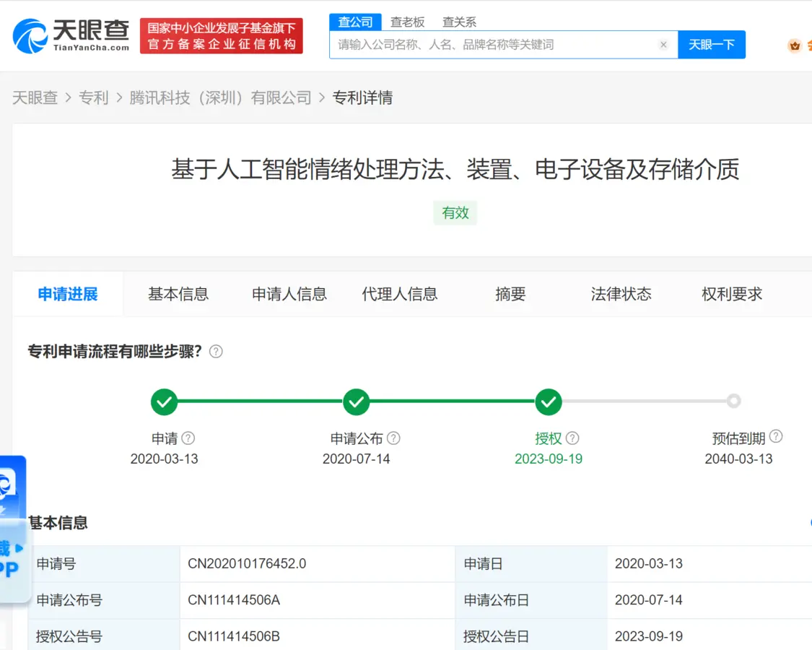
Task: Click the 专利详情 breadcrumb item
Action: [x=362, y=97]
